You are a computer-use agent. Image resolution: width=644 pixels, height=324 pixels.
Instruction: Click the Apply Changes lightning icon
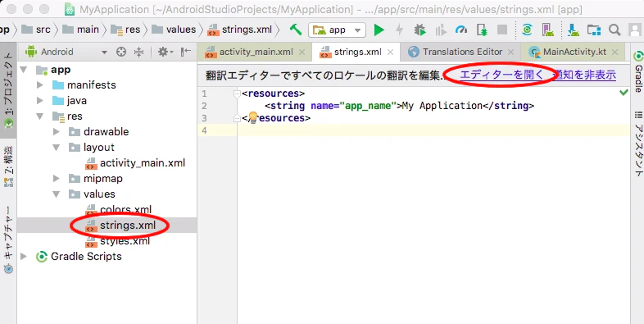399,30
